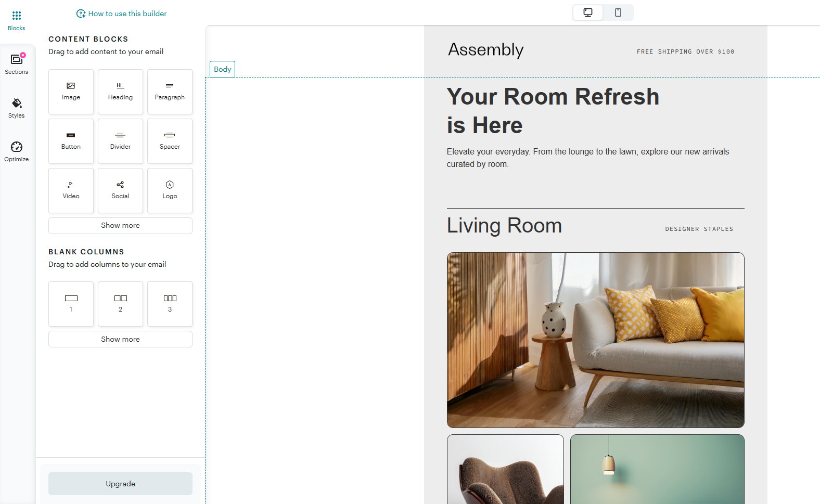The width and height of the screenshot is (820, 504).
Task: Show more content blocks
Action: coord(120,226)
